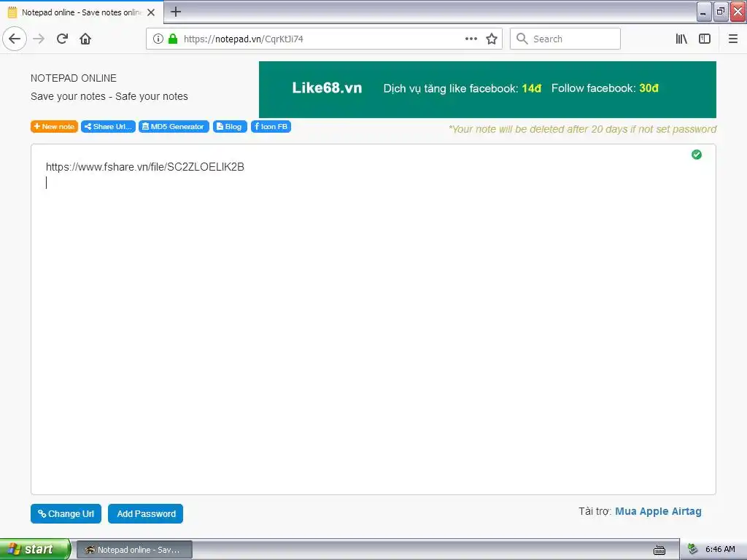Click the green saved checkmark indicator
747x560 pixels.
(697, 155)
